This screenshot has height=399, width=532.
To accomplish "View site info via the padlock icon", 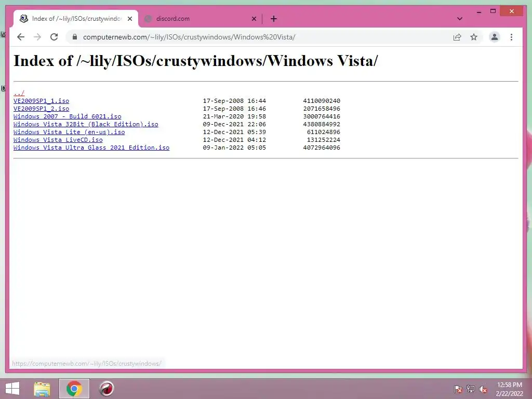I will click(x=75, y=37).
